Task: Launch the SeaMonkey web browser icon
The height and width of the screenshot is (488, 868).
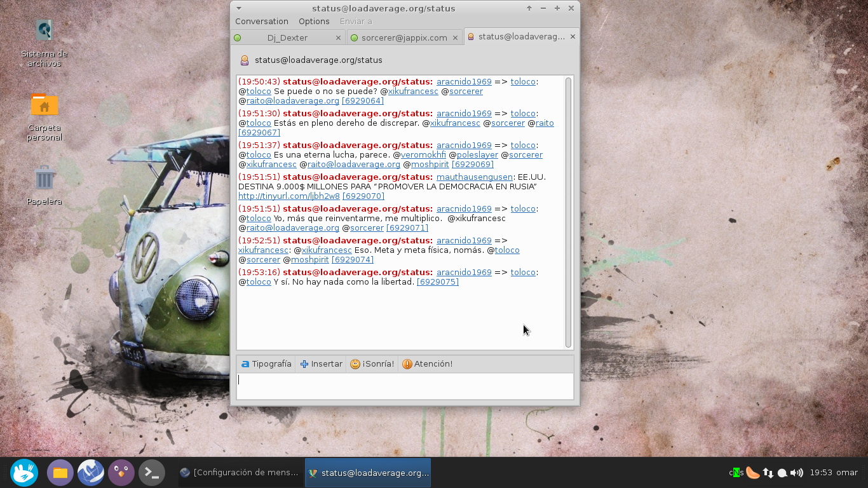Action: [91, 473]
